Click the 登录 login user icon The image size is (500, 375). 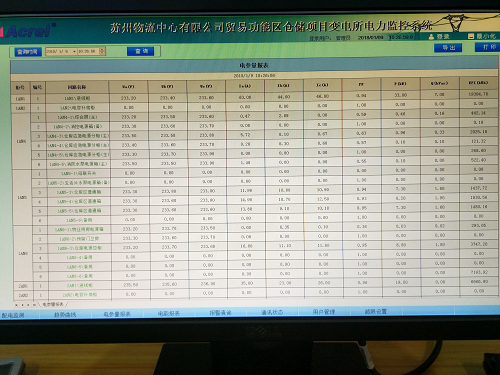tap(431, 37)
